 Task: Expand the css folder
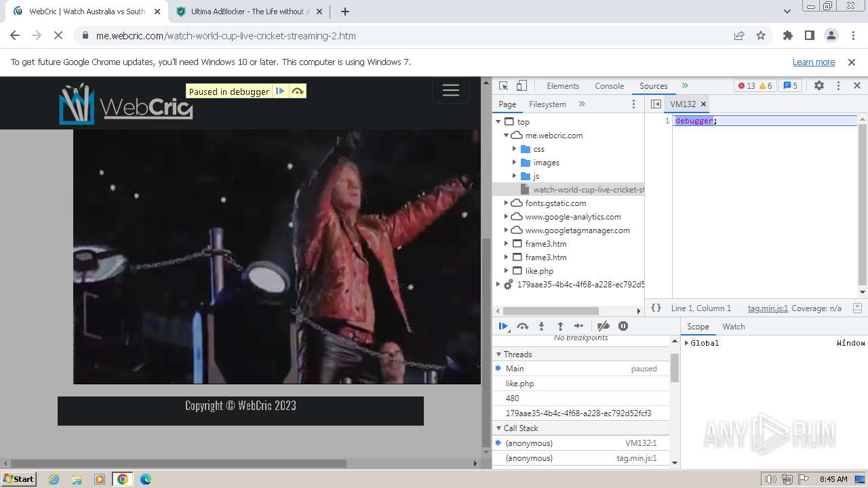click(515, 149)
